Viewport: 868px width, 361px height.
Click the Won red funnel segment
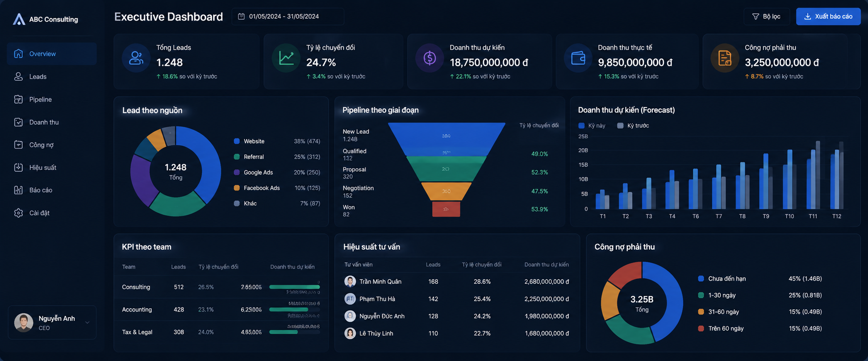[446, 209]
